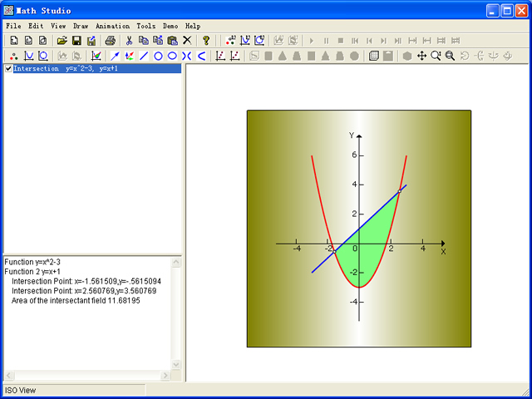Select the blue circle drawing tool

coord(158,56)
